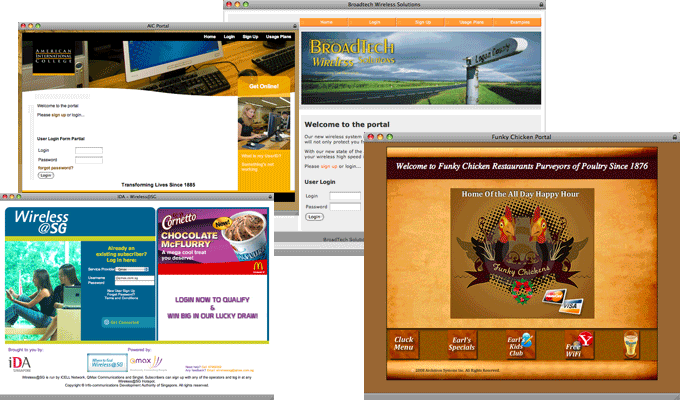Screen dimensions: 680x400
Task: Select Examples tab in Broadtech navigation
Action: coord(517,22)
